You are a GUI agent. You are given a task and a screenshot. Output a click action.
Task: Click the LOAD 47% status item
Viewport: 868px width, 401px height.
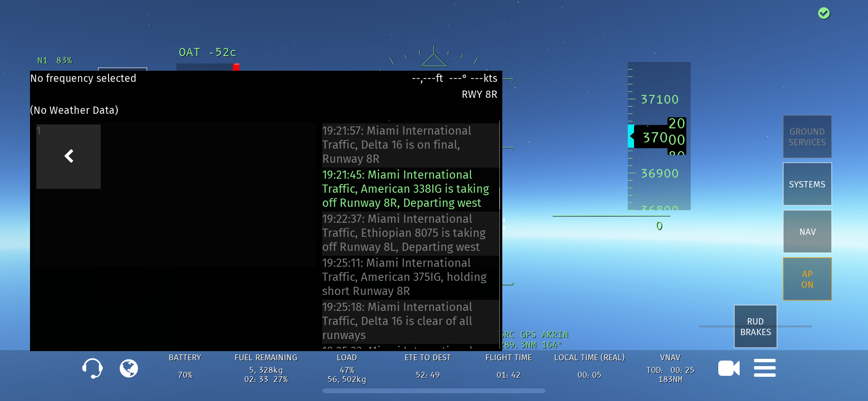click(347, 369)
